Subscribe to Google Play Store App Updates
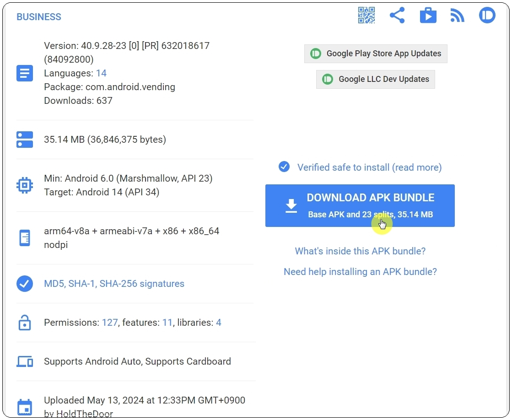512x420 pixels. (x=376, y=54)
